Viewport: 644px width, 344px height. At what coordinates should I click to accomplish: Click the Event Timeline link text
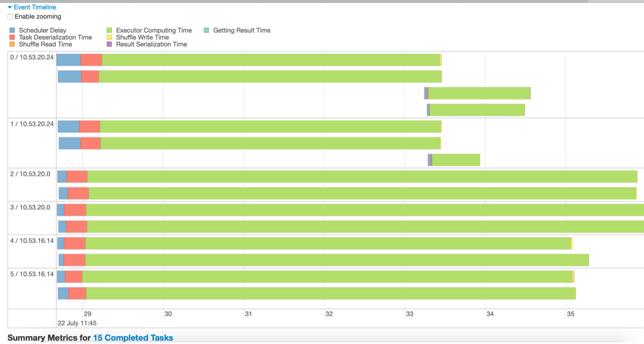(x=35, y=8)
